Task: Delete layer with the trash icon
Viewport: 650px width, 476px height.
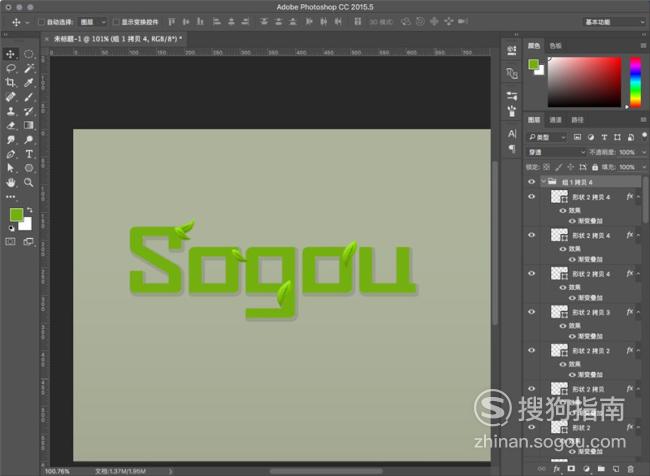Action: 630,469
